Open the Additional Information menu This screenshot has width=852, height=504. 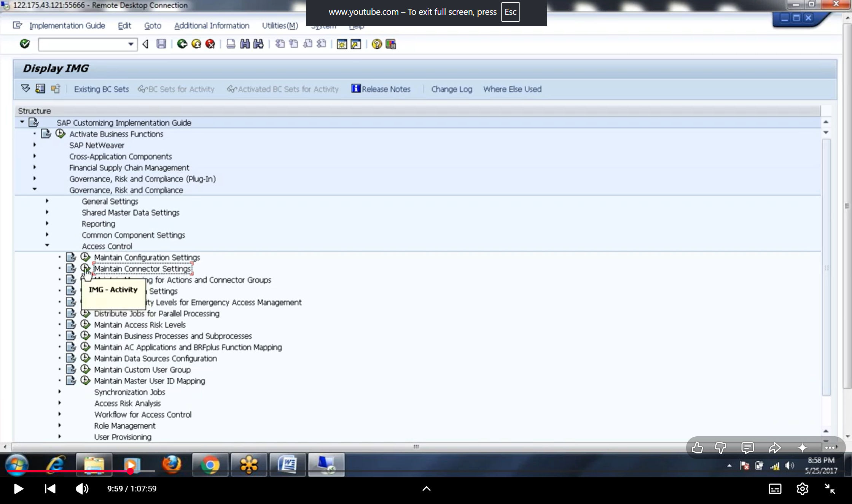tap(212, 25)
